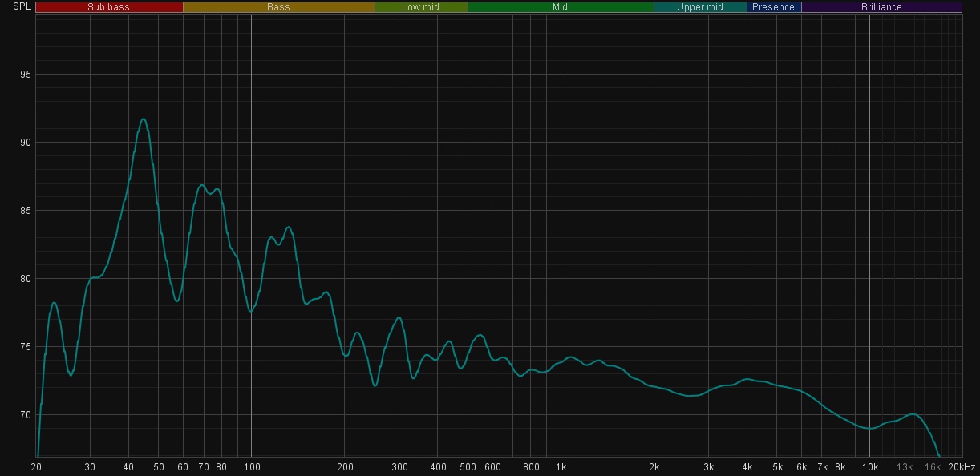The width and height of the screenshot is (980, 476).
Task: Select the 100 Hz frequency axis label
Action: (x=251, y=467)
